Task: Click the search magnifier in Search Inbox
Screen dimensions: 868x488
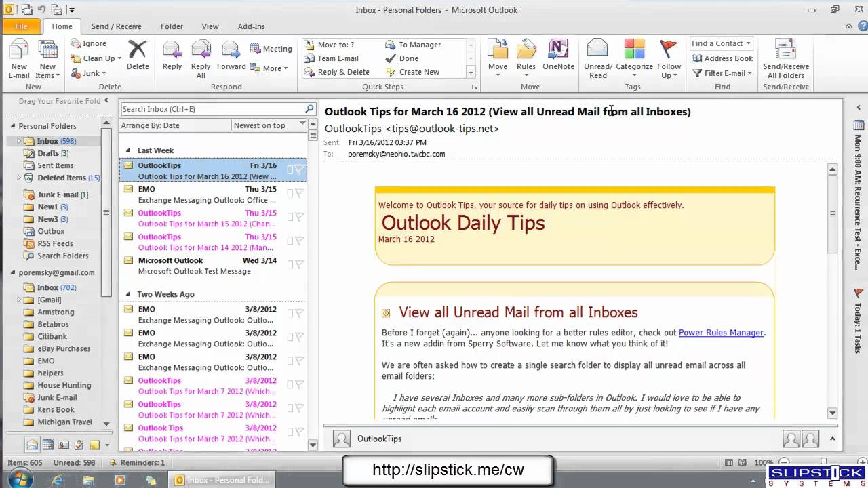Action: click(309, 108)
